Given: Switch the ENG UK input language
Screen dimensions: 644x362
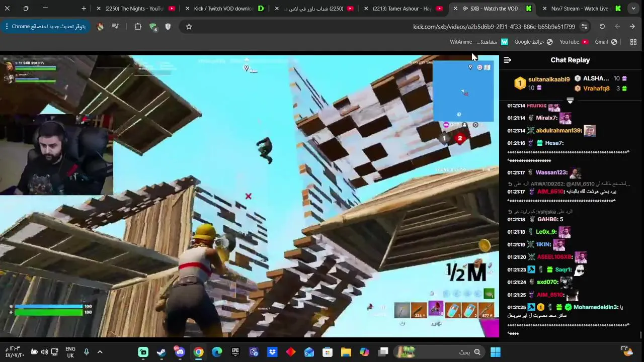Looking at the screenshot, I should [70, 352].
